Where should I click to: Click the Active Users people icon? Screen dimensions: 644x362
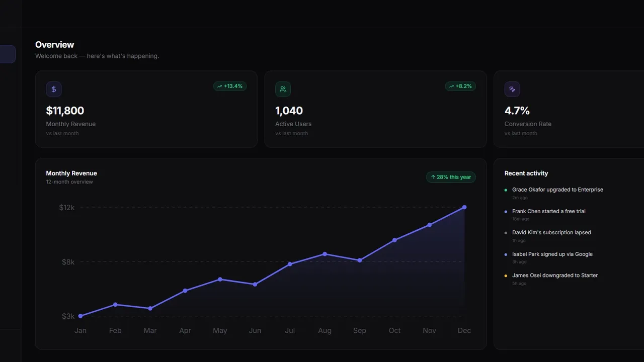coord(283,89)
